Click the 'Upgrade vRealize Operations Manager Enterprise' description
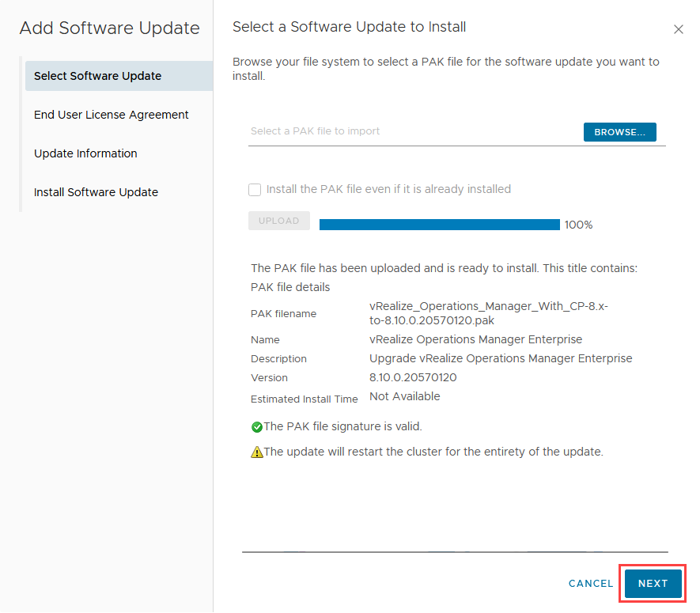The width and height of the screenshot is (700, 613). (x=501, y=358)
